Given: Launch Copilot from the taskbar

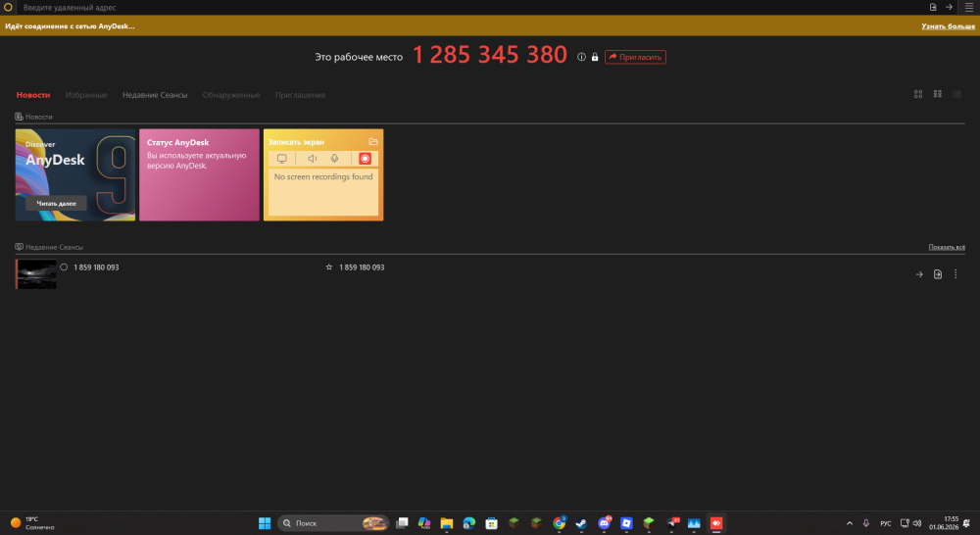Looking at the screenshot, I should pyautogui.click(x=424, y=523).
